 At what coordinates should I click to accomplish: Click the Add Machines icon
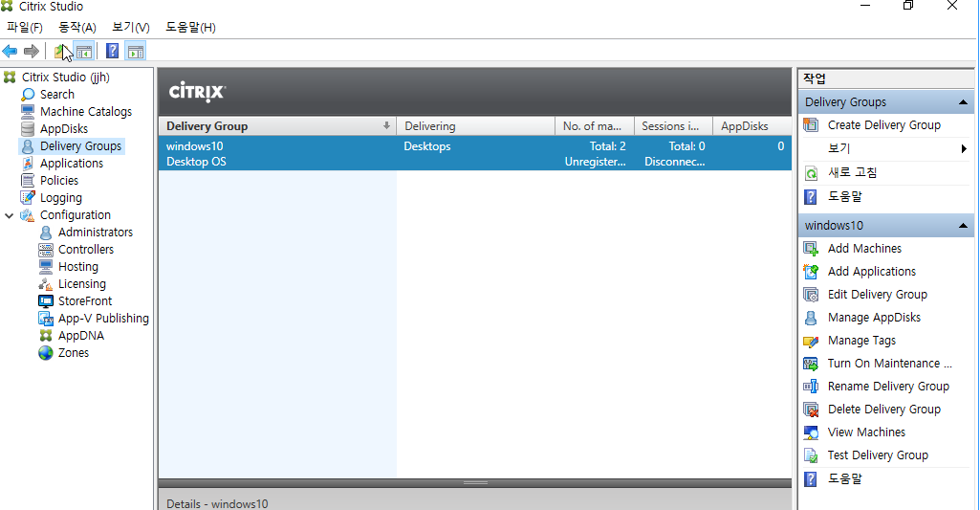[811, 249]
